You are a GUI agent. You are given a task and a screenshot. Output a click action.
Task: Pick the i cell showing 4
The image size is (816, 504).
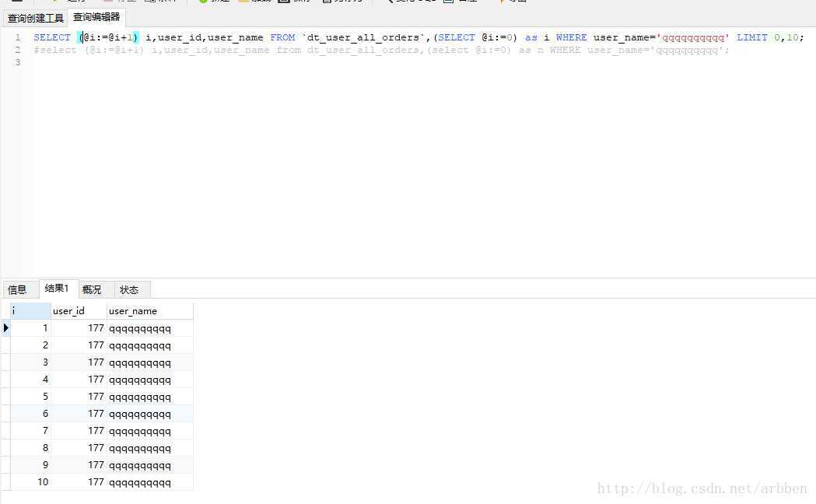[x=30, y=380]
